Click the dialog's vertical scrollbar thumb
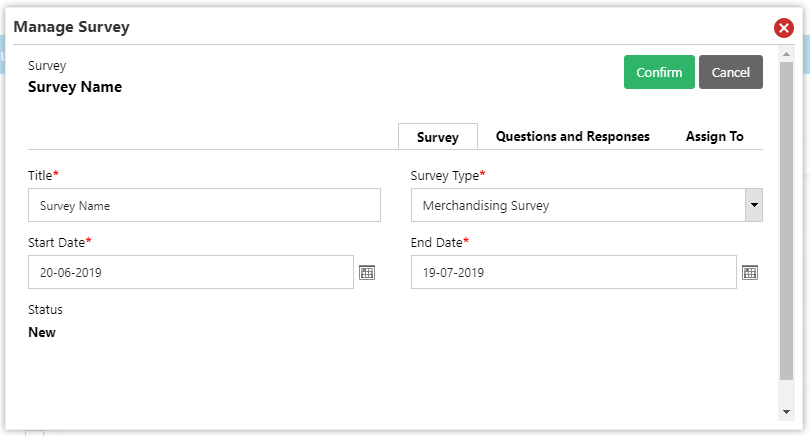Screen dimensions: 810x436 click(786, 221)
